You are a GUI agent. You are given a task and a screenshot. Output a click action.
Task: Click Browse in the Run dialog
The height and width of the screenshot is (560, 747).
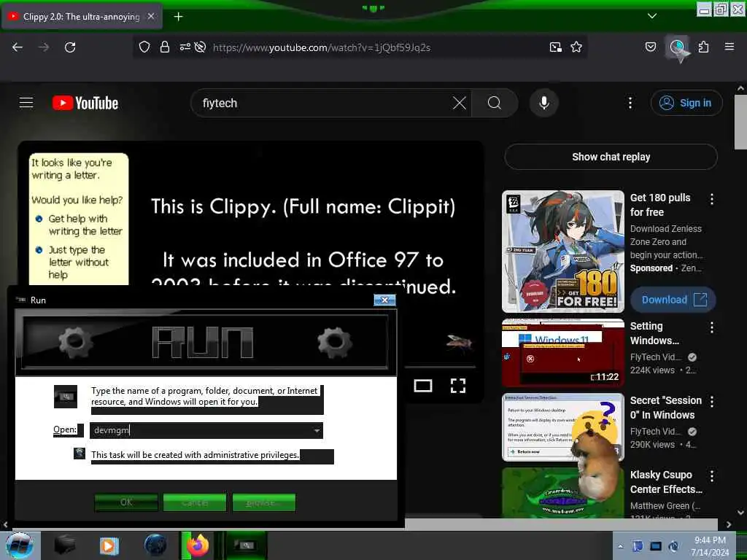[264, 502]
